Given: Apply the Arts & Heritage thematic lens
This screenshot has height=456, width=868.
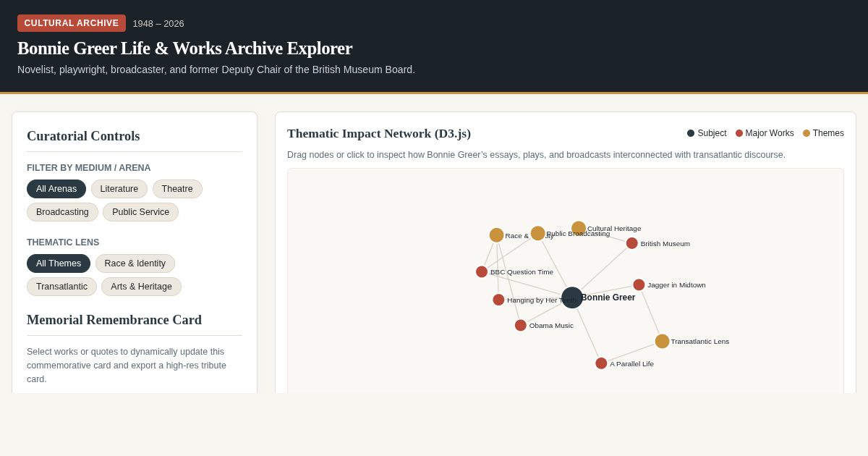Looking at the screenshot, I should point(141,287).
